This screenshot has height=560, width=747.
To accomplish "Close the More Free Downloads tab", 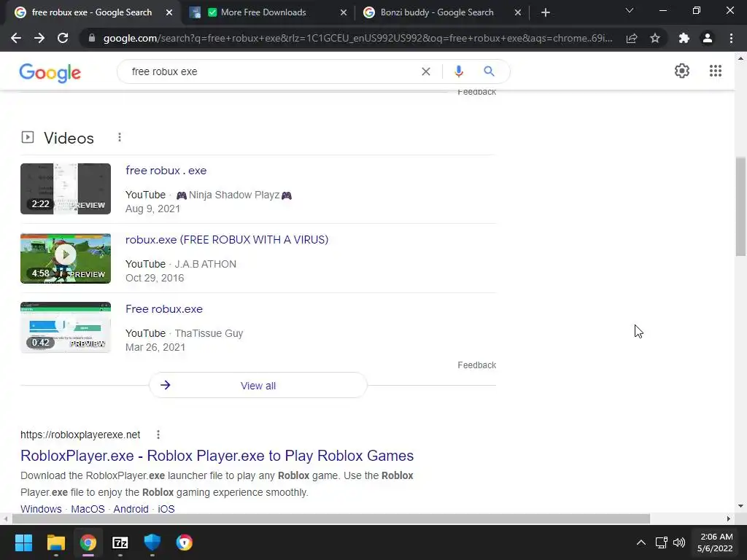I will (344, 12).
